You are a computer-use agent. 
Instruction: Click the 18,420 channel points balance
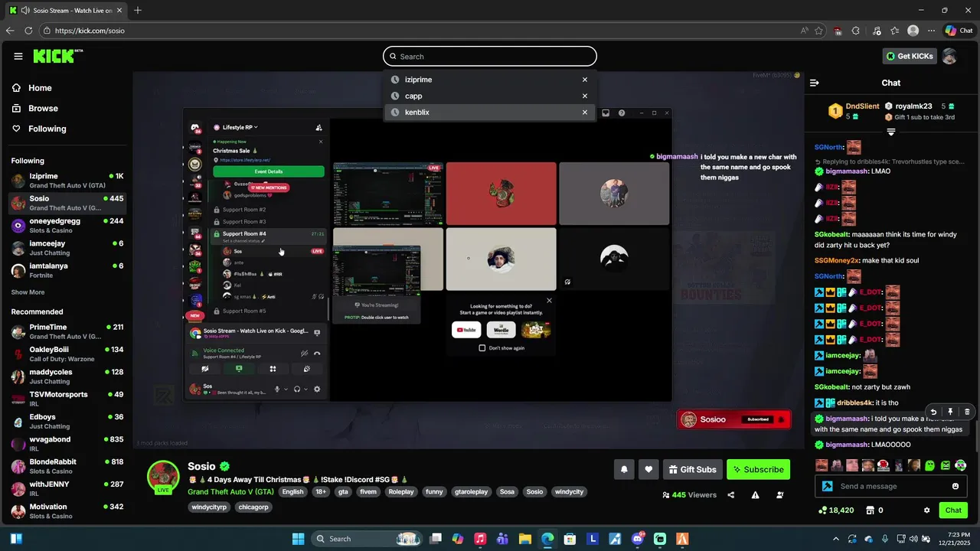pyautogui.click(x=836, y=510)
